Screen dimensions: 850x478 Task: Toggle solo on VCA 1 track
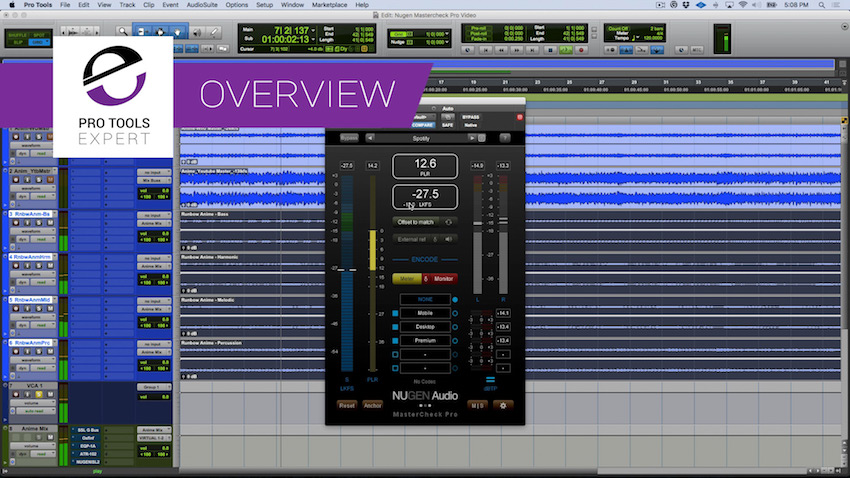[38, 395]
